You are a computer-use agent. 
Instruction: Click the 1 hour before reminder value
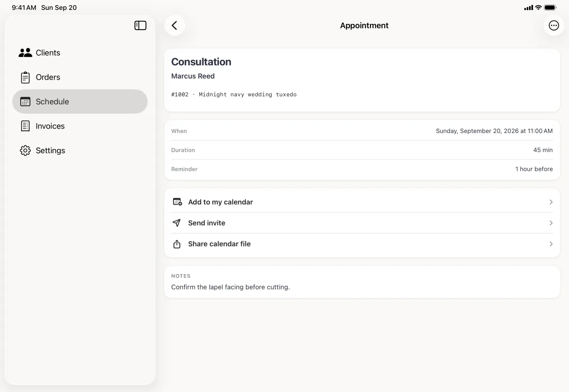click(534, 169)
